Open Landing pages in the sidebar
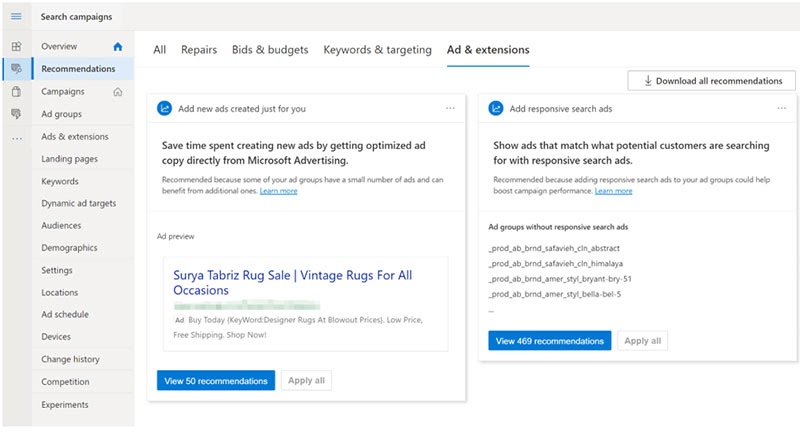Viewport: 800px width, 433px height. click(69, 159)
